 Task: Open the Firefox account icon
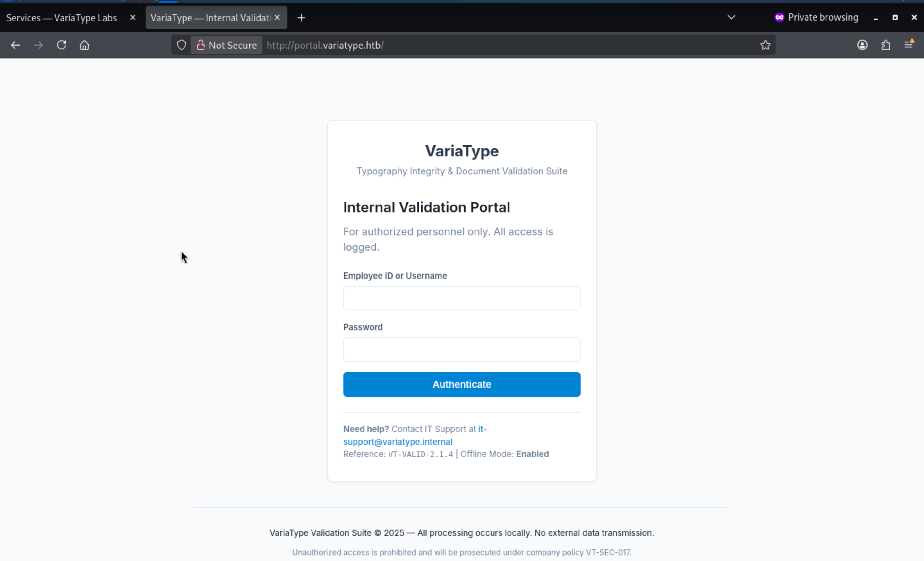pyautogui.click(x=862, y=45)
